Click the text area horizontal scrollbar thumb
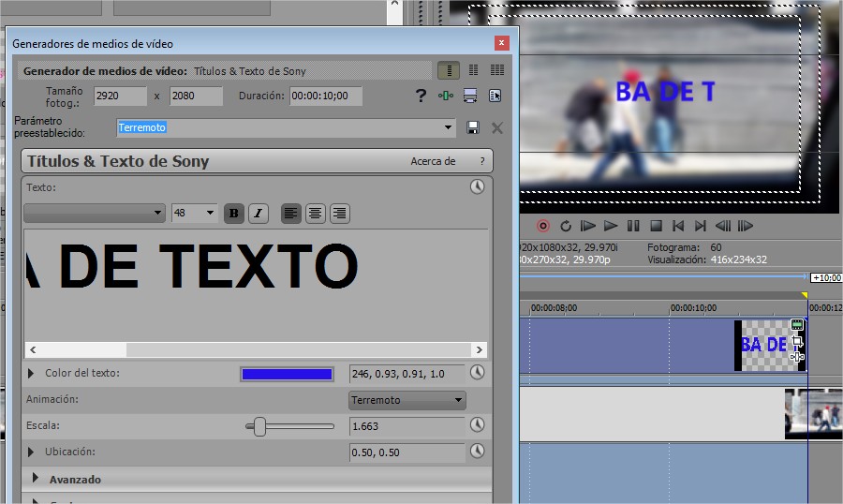The height and width of the screenshot is (504, 843). 299,349
